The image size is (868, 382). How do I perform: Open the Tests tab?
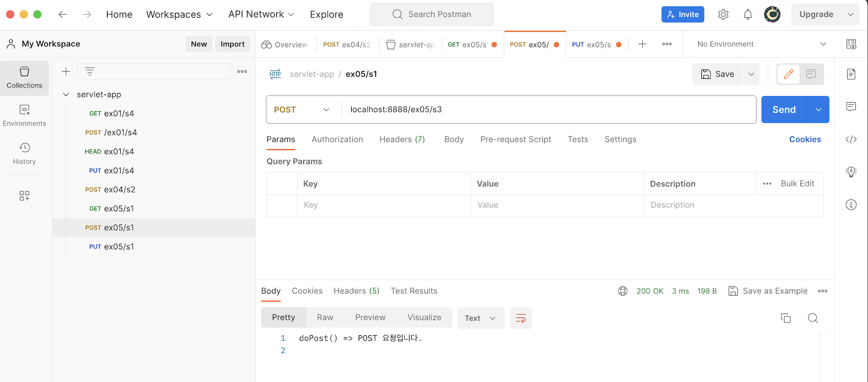pos(578,139)
